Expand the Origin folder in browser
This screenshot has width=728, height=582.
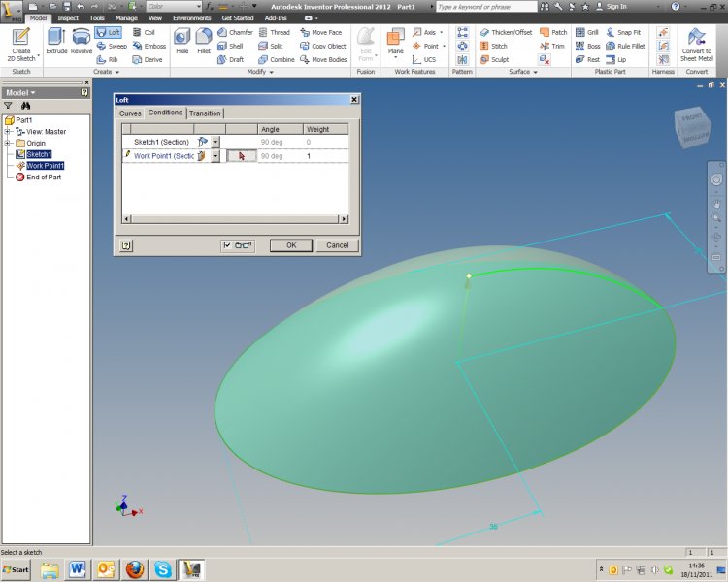click(8, 143)
